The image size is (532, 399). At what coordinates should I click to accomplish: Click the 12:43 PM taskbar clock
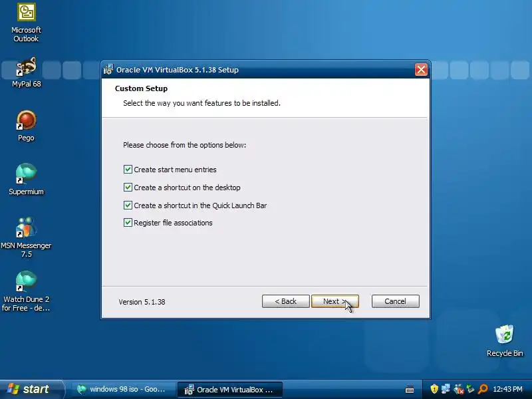click(x=507, y=389)
